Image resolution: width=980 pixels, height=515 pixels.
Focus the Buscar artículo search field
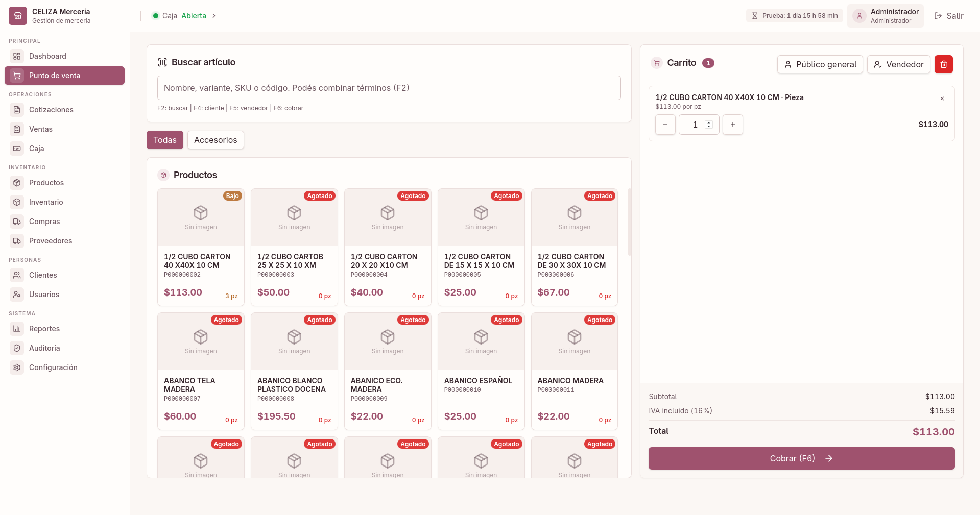tap(389, 88)
